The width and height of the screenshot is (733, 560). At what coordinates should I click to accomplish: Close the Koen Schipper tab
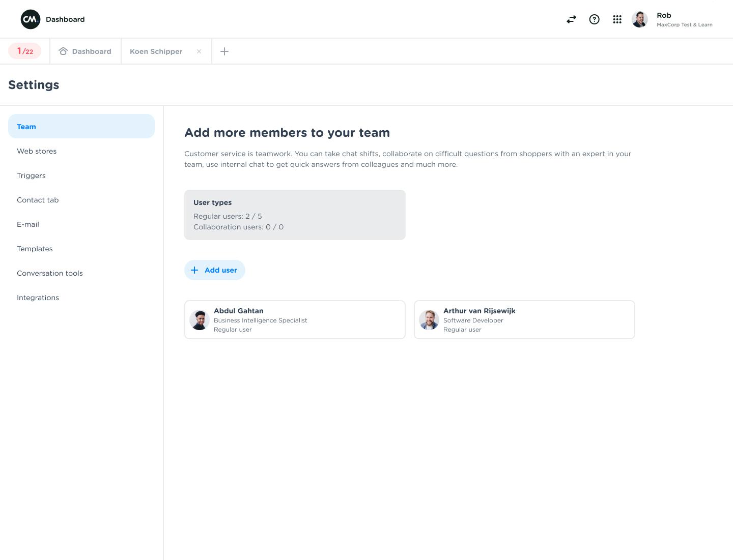tap(199, 51)
